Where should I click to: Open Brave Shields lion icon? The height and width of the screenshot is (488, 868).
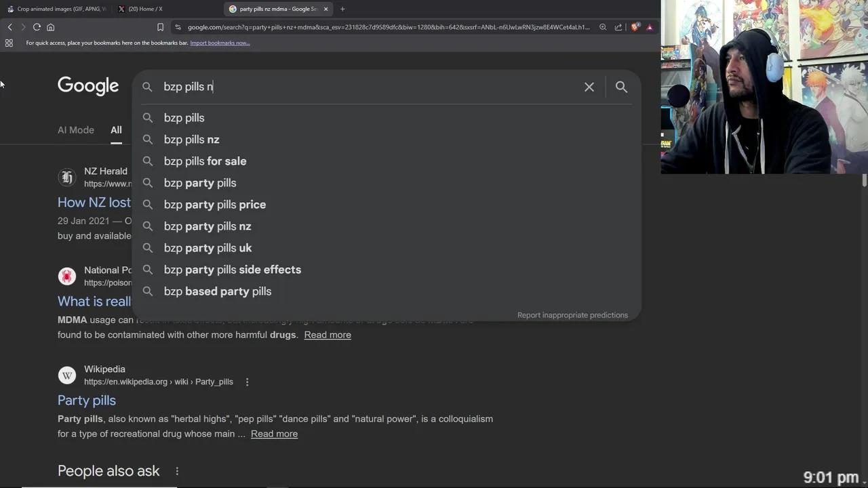pyautogui.click(x=635, y=27)
